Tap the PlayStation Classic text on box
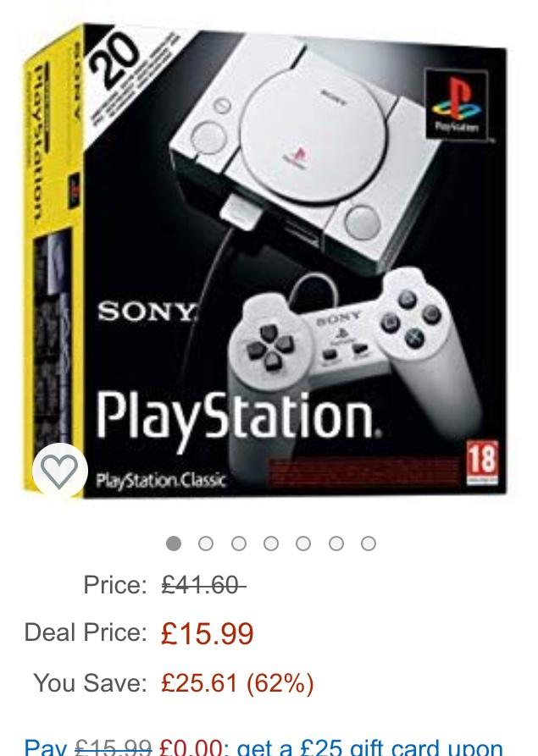The image size is (538, 756). pyautogui.click(x=161, y=480)
